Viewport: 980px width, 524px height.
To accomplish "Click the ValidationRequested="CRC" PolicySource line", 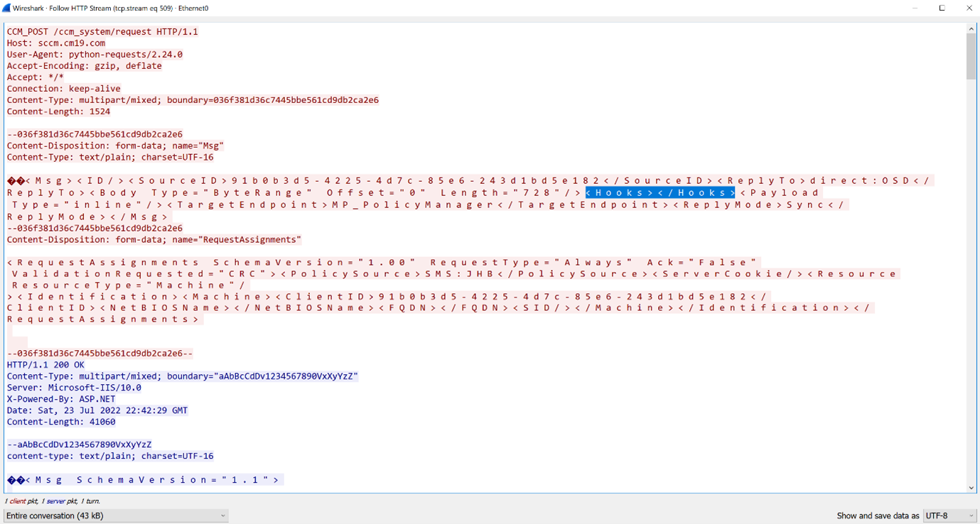I will pyautogui.click(x=455, y=273).
